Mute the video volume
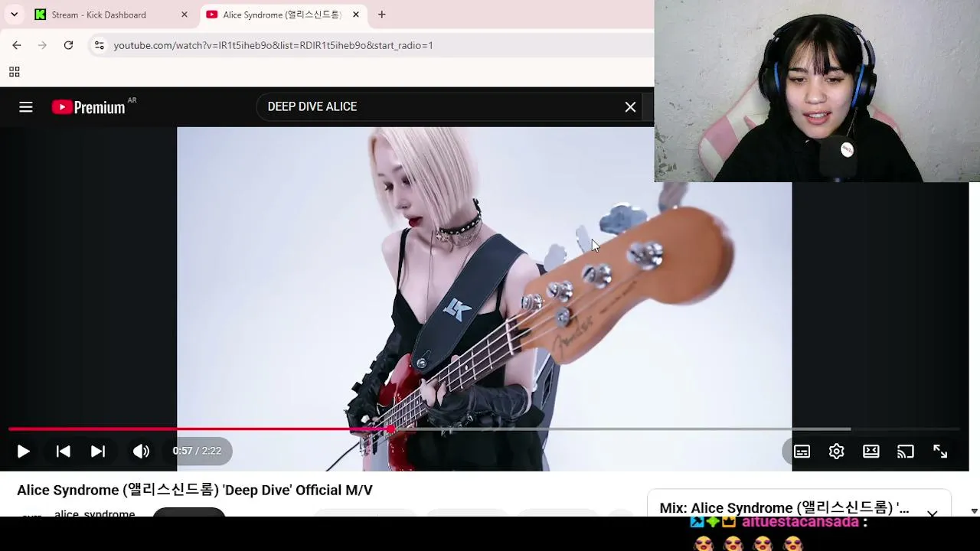 point(141,452)
